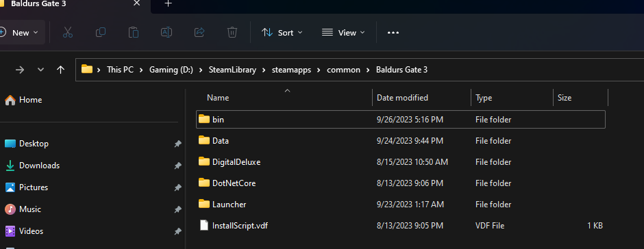The image size is (644, 249).
Task: Click the Rename icon in toolbar
Action: coord(166,32)
